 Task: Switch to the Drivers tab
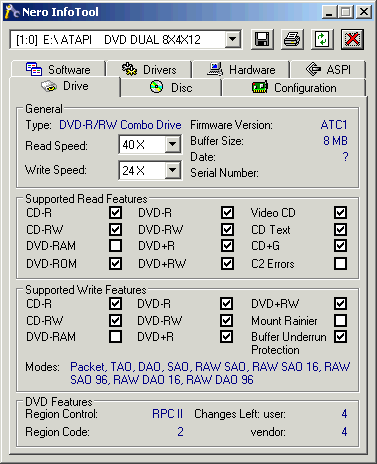point(149,69)
